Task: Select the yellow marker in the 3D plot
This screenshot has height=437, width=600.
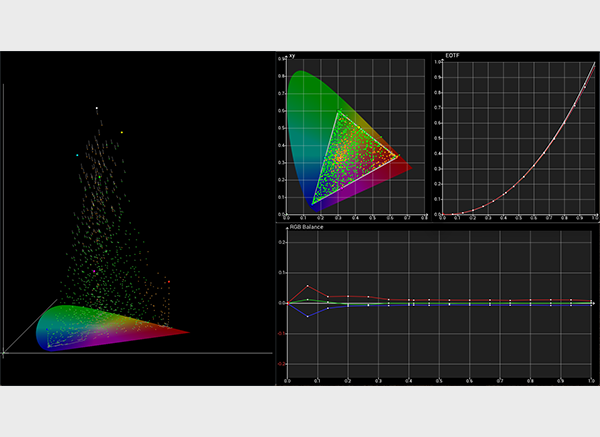Action: (122, 132)
